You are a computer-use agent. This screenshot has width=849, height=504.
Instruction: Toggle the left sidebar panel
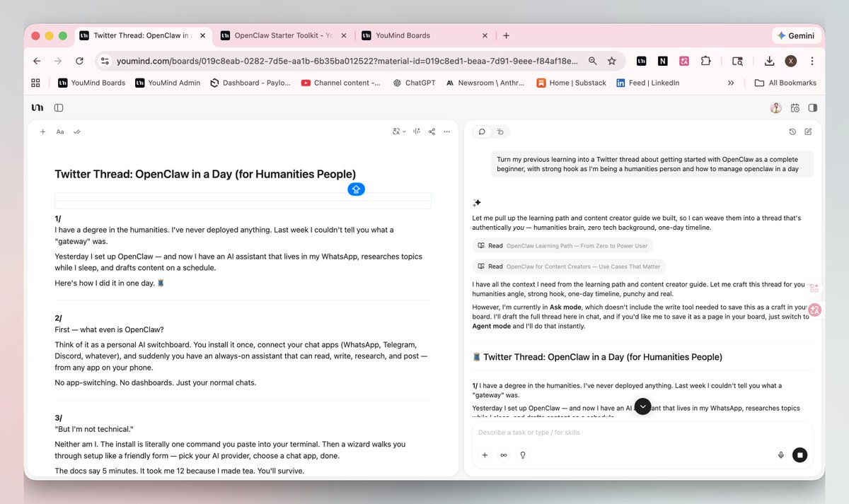coord(59,108)
